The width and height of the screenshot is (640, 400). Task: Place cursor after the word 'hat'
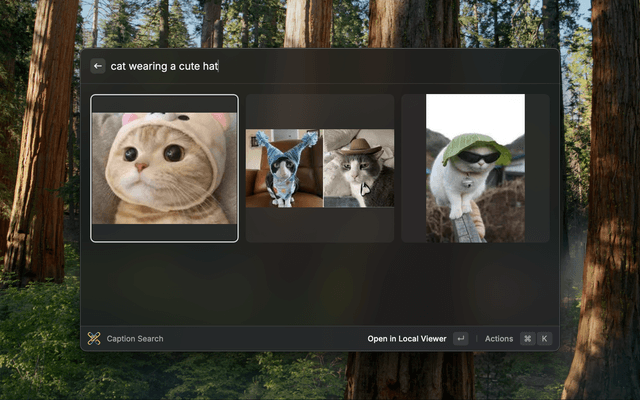click(x=218, y=66)
